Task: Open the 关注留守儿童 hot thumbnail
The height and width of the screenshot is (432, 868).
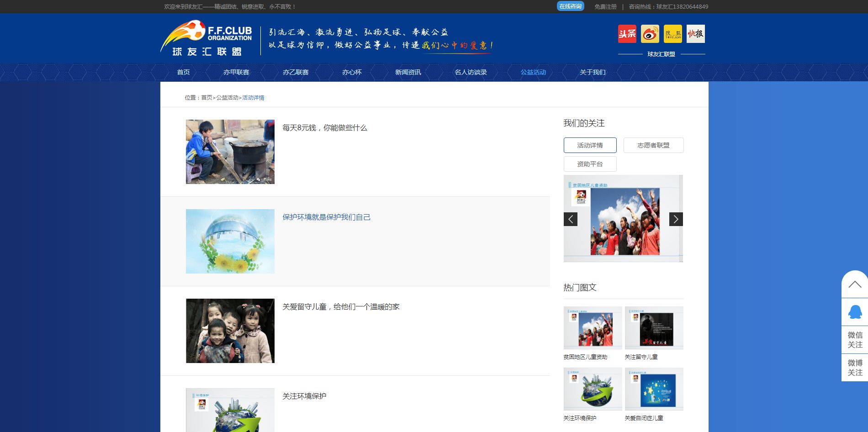Action: click(x=654, y=328)
